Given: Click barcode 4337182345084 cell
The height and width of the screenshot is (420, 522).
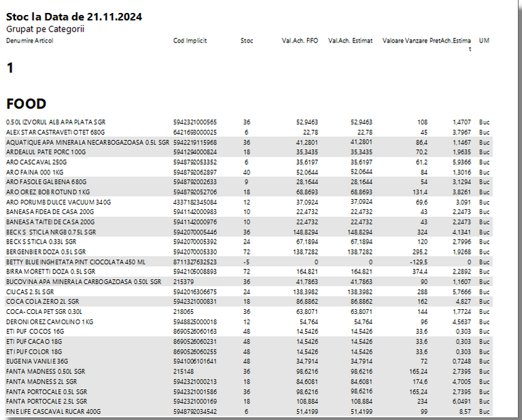Looking at the screenshot, I should click(195, 202).
